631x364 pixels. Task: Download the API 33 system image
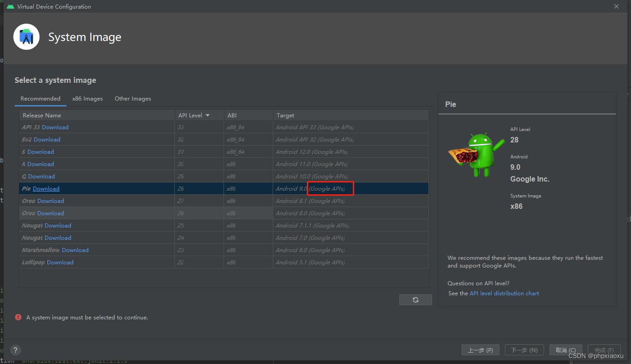(55, 127)
